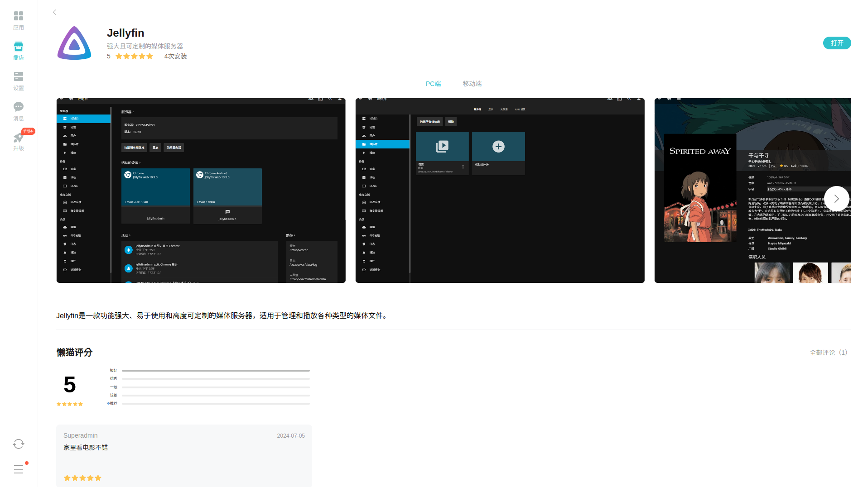Click the five stars in Superadmin's review
Image resolution: width=868 pixels, height=487 pixels.
pos(82,478)
